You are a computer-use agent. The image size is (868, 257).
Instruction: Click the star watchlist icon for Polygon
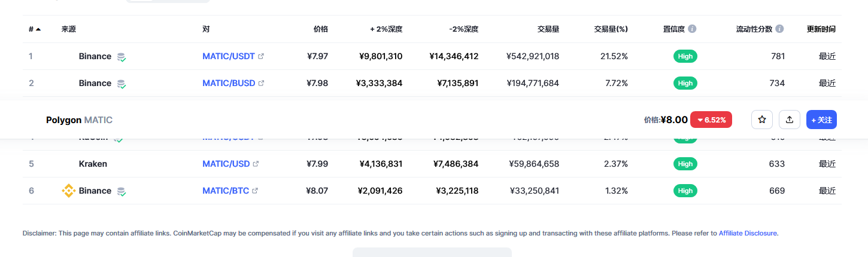(x=762, y=120)
